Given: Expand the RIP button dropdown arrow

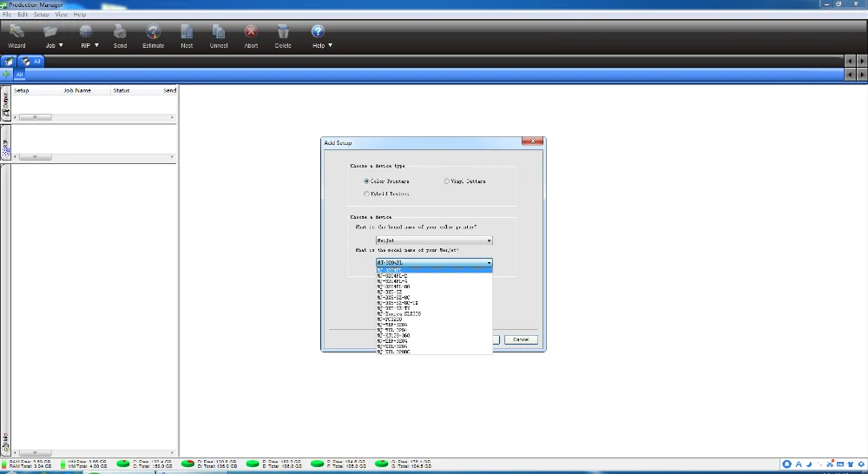Looking at the screenshot, I should coord(96,45).
